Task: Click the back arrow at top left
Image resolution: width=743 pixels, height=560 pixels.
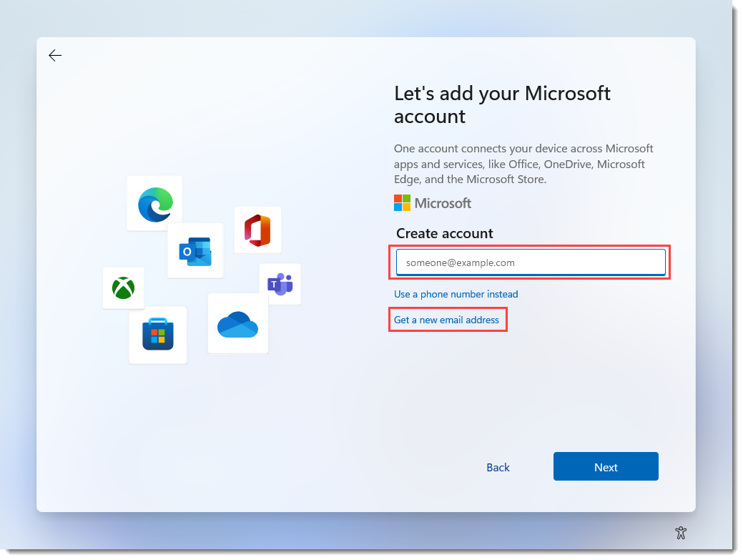Action: tap(55, 55)
